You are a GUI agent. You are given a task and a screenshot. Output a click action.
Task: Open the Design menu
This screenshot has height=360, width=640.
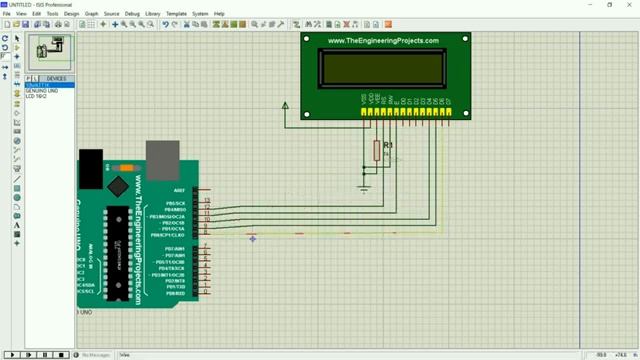tap(71, 13)
